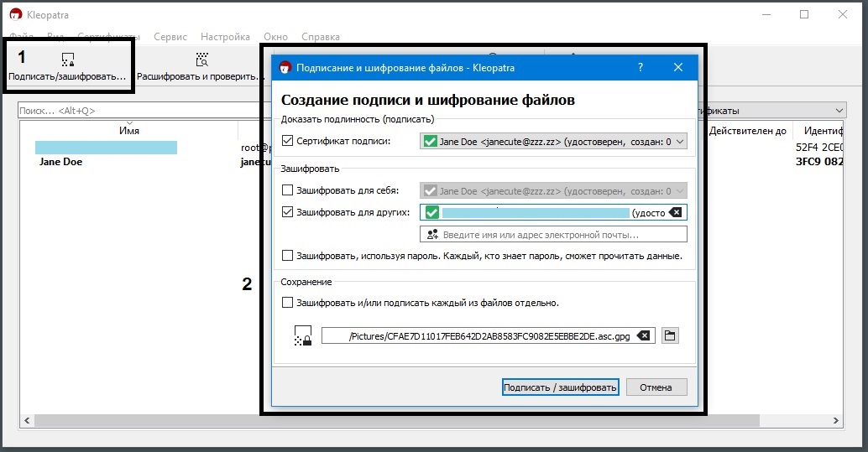Click the output file path field
The image size is (868, 452).
pos(489,335)
